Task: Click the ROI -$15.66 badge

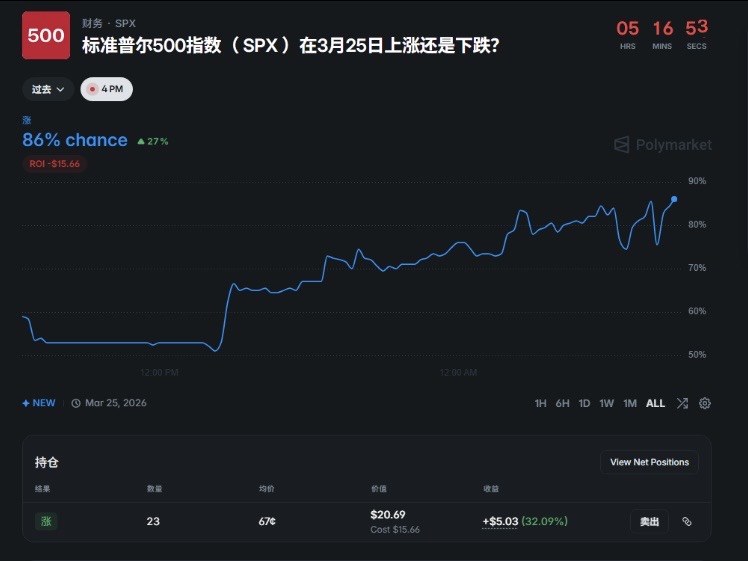Action: click(54, 164)
